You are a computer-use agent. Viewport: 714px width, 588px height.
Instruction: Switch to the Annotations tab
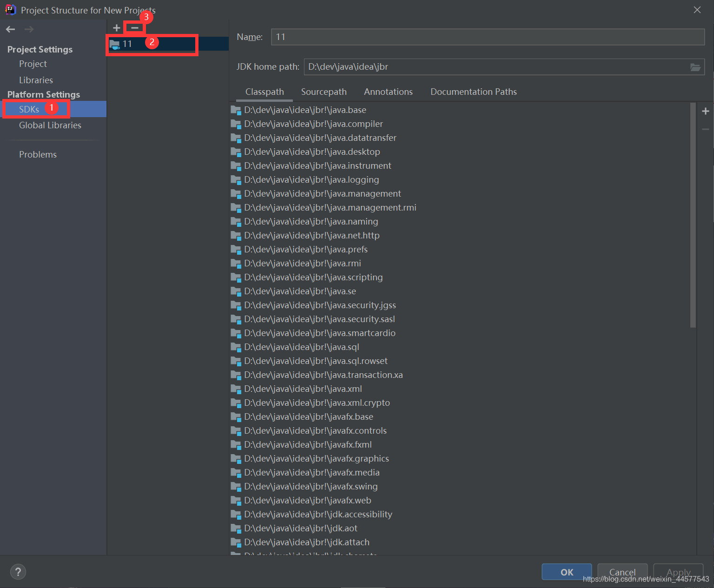(x=388, y=92)
